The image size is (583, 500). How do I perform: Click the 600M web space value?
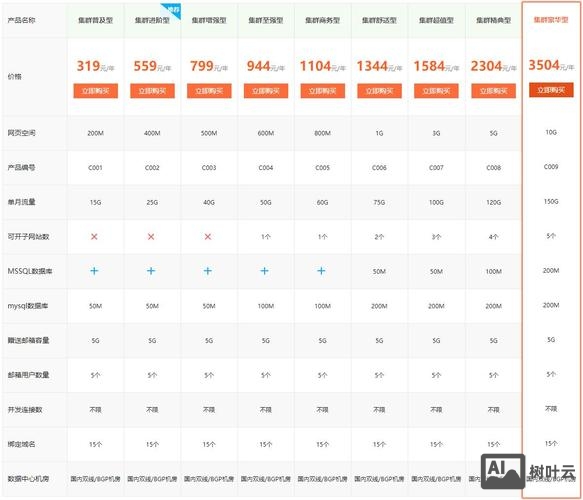[266, 133]
